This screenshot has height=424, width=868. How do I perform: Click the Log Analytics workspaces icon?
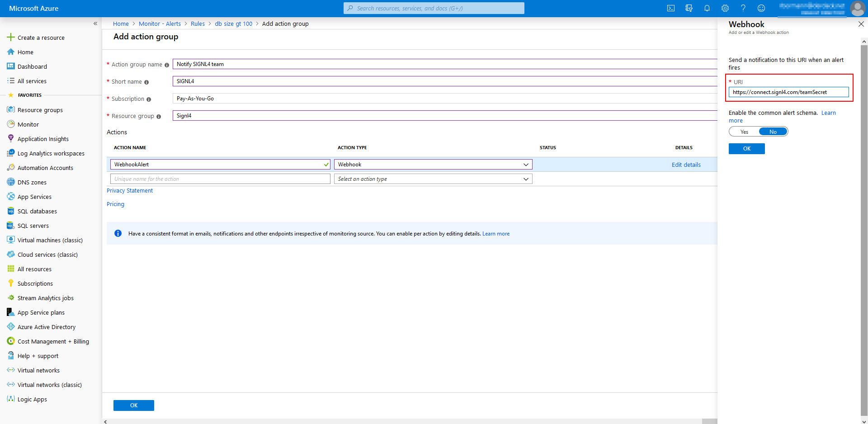(11, 153)
